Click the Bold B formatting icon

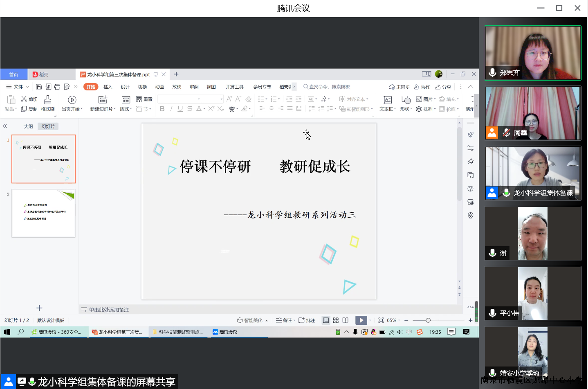tap(162, 109)
